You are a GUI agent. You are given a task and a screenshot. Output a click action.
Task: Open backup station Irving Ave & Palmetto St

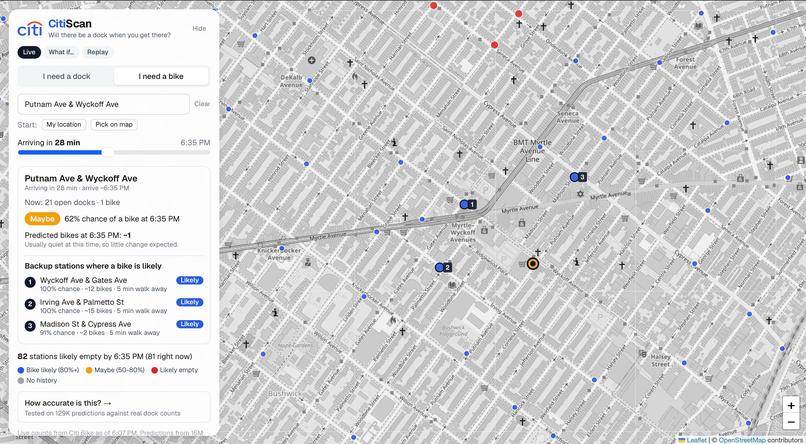(114, 306)
